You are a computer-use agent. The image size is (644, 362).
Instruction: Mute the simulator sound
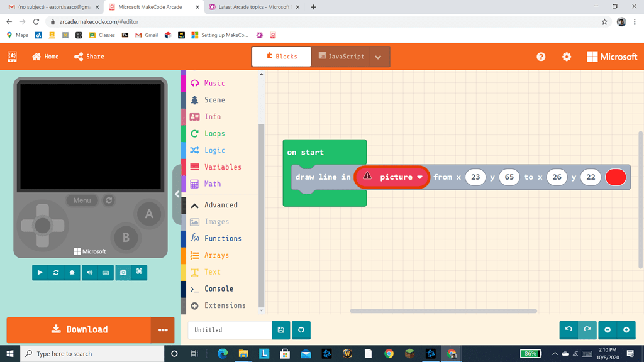[89, 272]
